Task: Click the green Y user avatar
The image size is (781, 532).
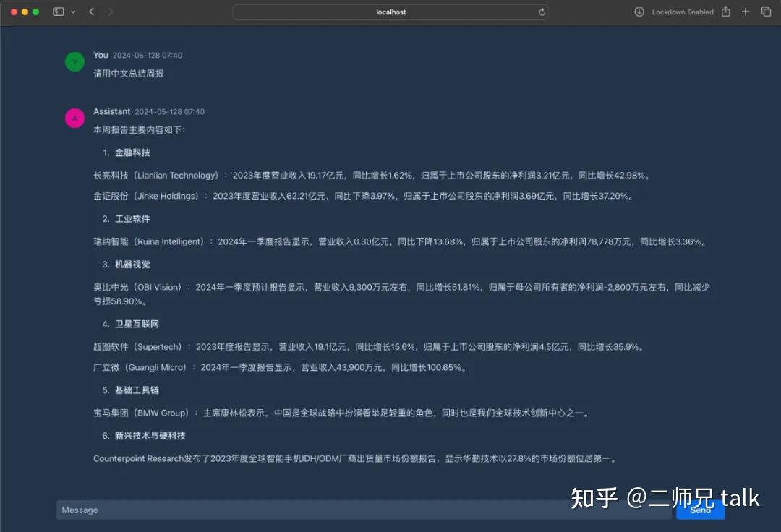Action: point(74,61)
